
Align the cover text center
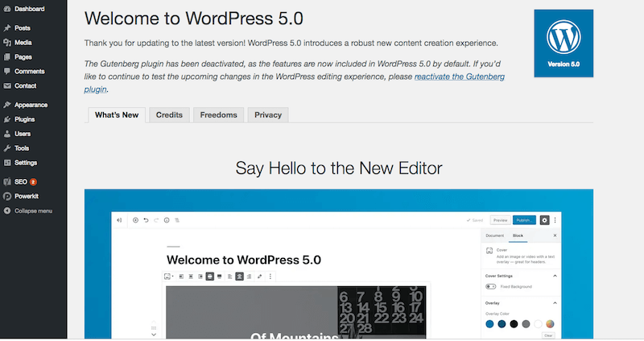click(x=239, y=277)
